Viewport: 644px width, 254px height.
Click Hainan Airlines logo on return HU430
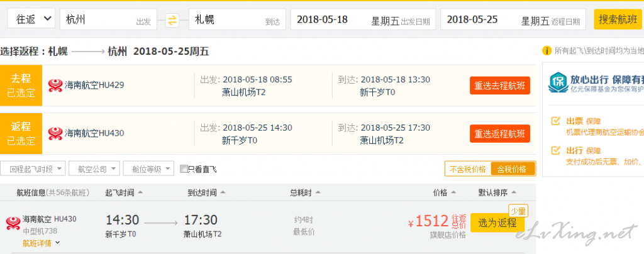click(x=55, y=133)
